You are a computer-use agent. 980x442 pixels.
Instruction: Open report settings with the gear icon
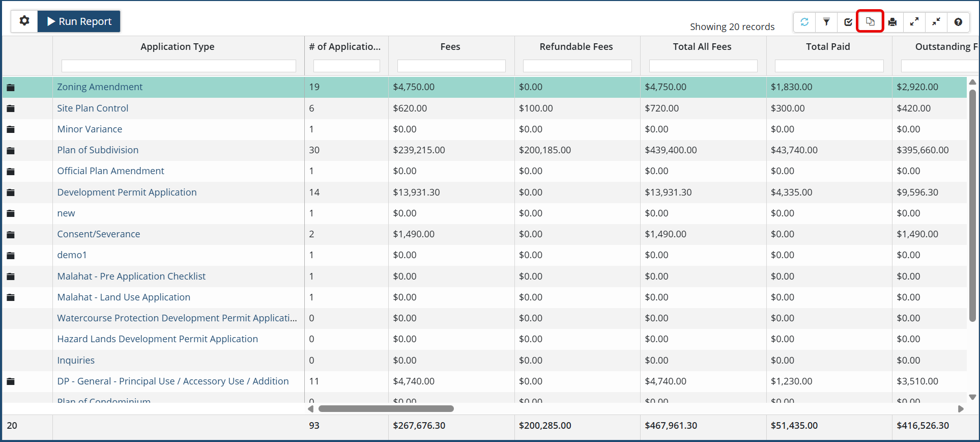click(24, 21)
